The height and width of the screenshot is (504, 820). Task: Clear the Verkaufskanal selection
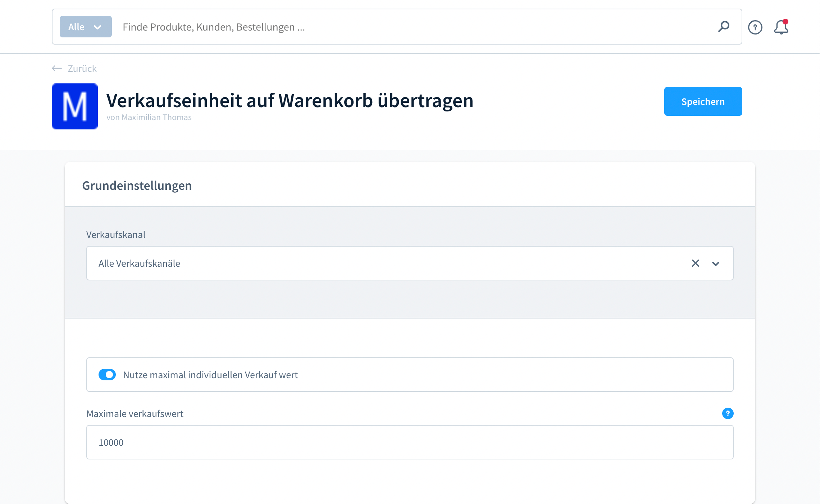coord(696,263)
